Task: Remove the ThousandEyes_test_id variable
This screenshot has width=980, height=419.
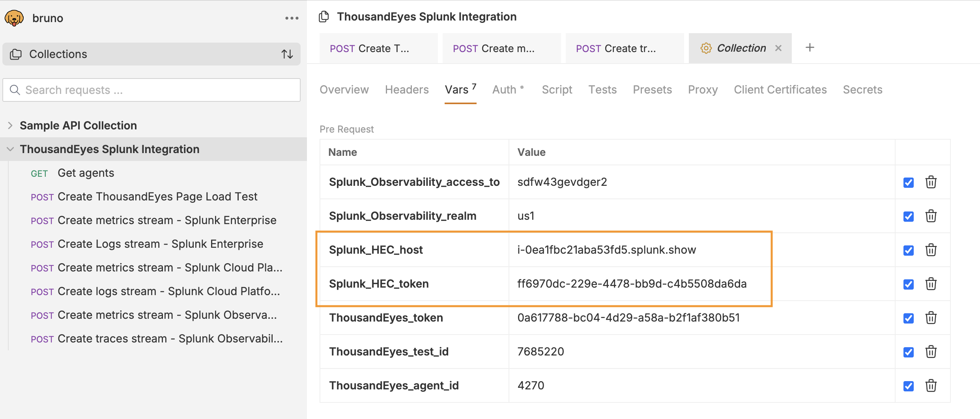Action: coord(931,352)
